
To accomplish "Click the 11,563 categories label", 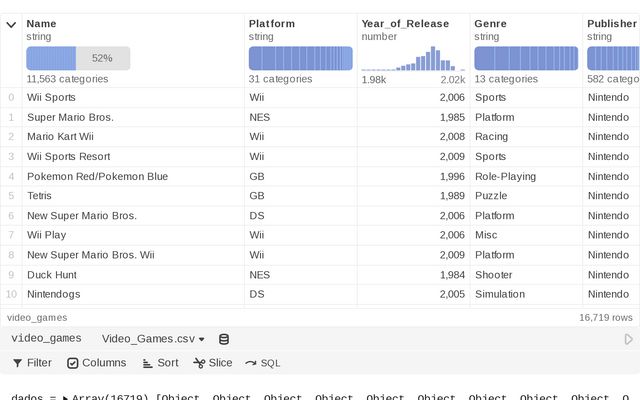I will point(67,79).
